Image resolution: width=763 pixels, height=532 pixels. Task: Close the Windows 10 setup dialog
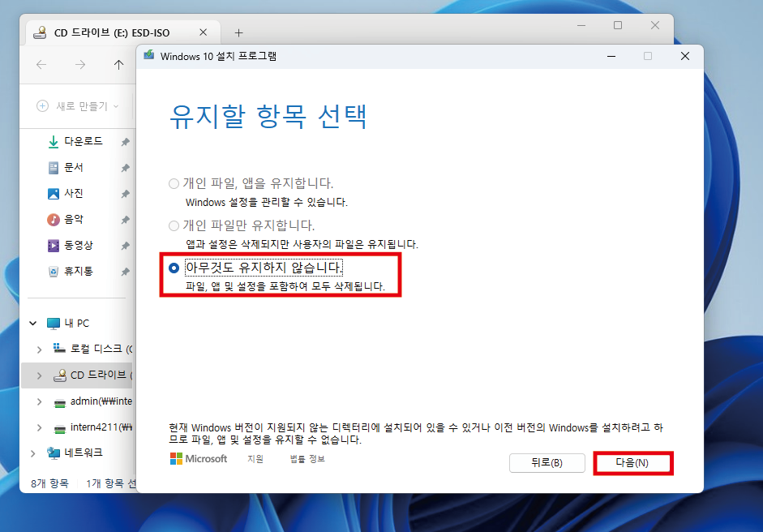point(684,56)
